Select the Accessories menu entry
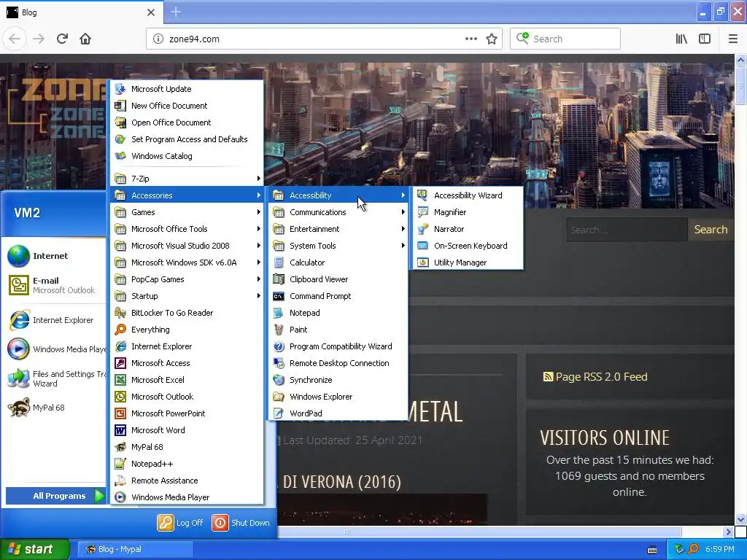 coord(187,195)
